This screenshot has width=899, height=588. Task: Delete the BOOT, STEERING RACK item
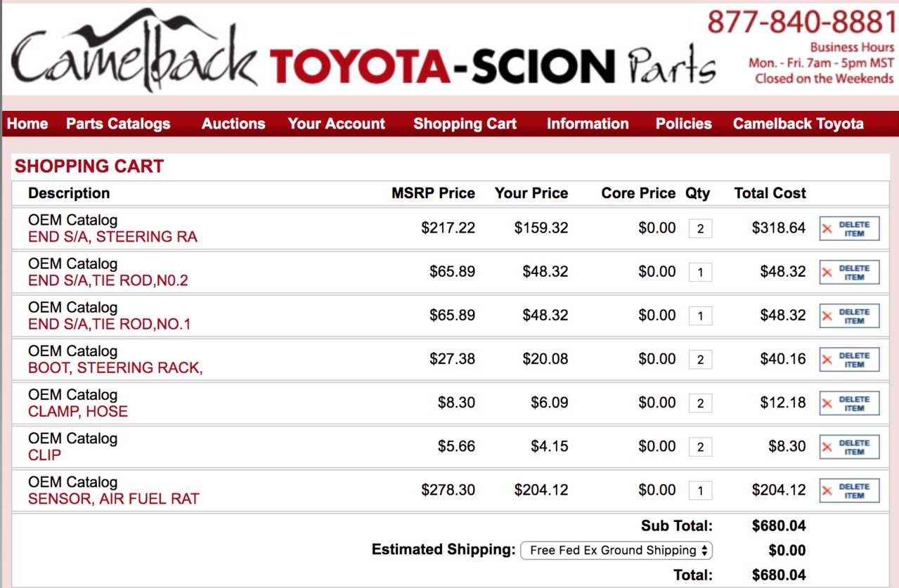coord(849,360)
